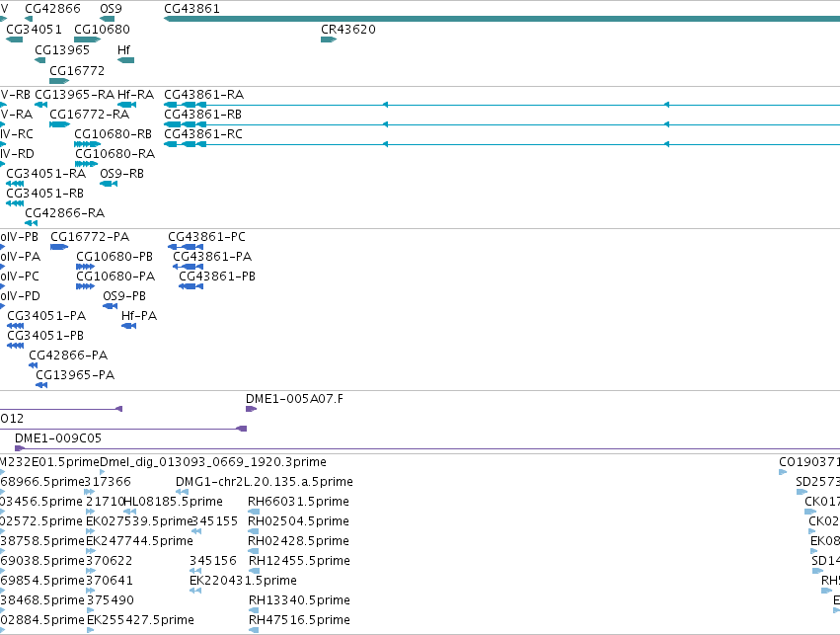840x635 pixels.
Task: Click the EK247744.5prime EST label
Action: click(139, 542)
